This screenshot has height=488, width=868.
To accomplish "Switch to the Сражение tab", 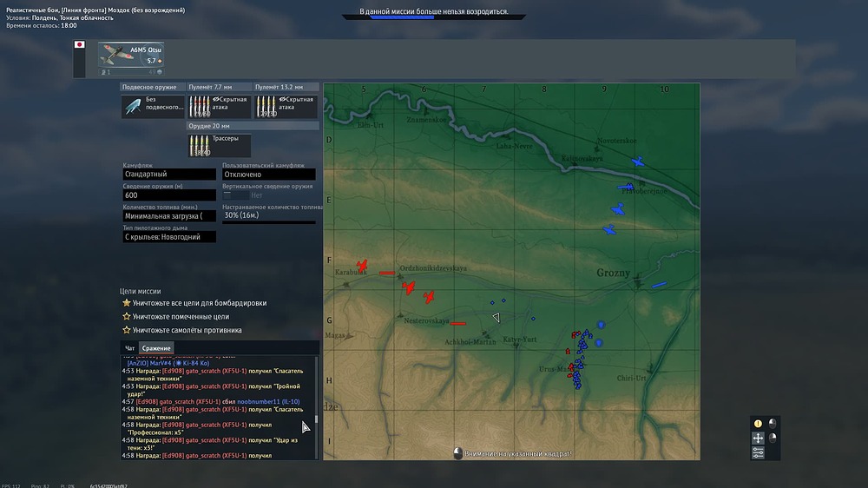I will click(156, 348).
